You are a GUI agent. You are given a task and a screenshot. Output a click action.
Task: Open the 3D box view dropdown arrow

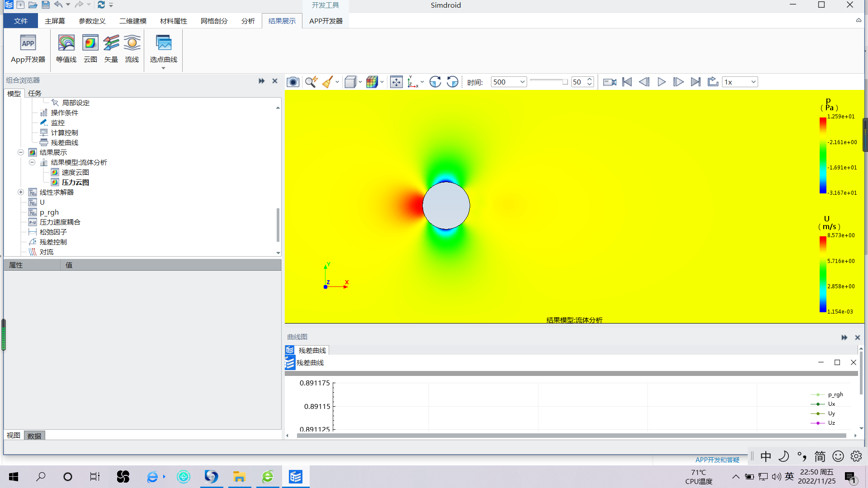(360, 82)
